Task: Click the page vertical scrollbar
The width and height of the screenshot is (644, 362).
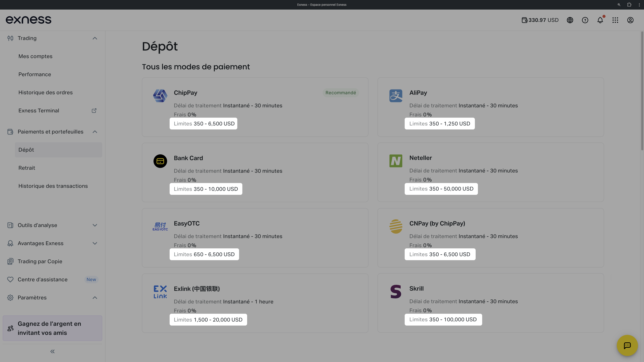Action: (642, 90)
